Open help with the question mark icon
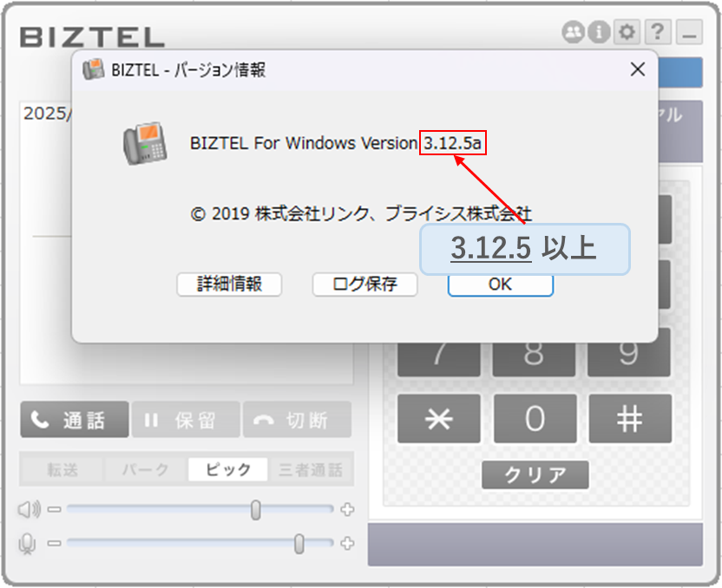This screenshot has width=722, height=588. click(658, 32)
